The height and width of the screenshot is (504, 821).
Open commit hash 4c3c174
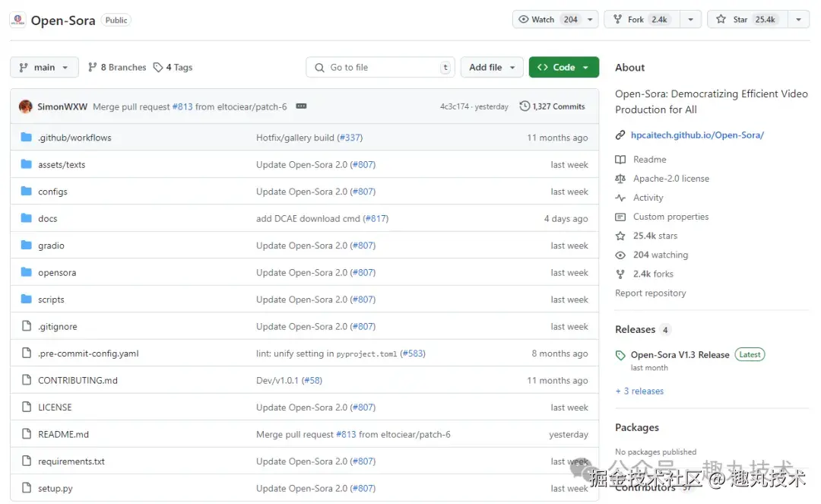[455, 106]
